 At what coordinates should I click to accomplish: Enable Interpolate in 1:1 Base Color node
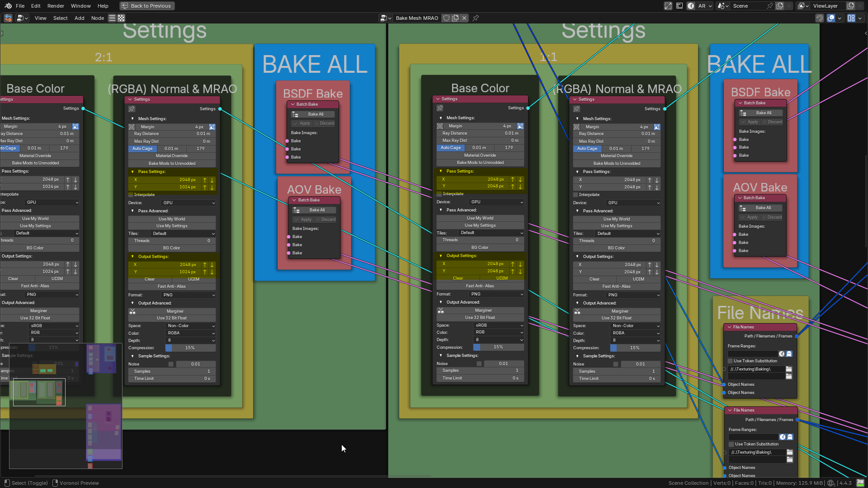(439, 194)
